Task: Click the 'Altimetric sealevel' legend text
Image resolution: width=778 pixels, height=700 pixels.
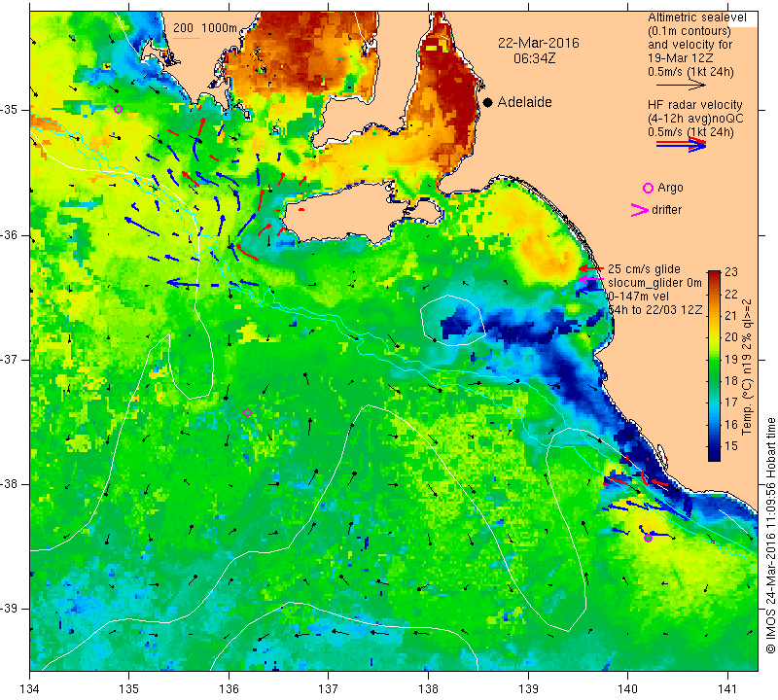Action: [696, 17]
